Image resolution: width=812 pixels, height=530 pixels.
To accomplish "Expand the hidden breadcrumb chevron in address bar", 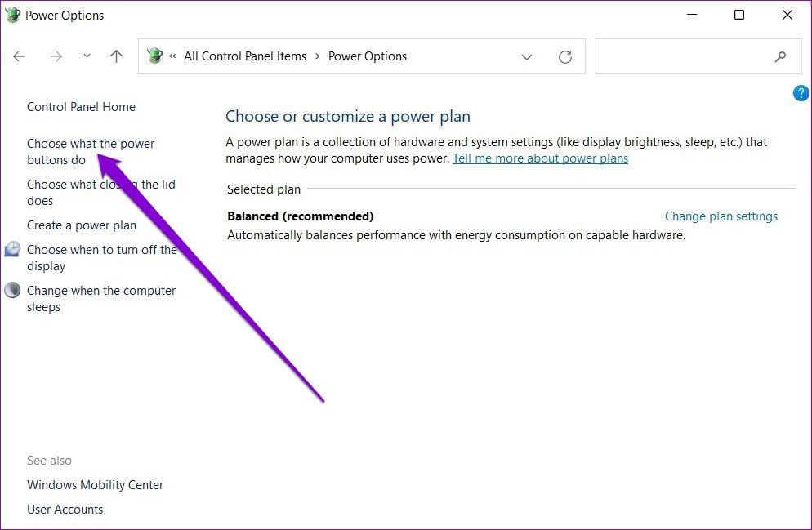I will coord(172,56).
